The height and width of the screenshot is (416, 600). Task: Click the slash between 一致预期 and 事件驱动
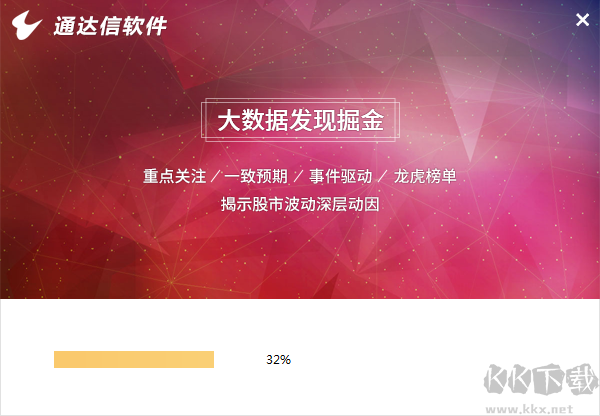point(298,177)
